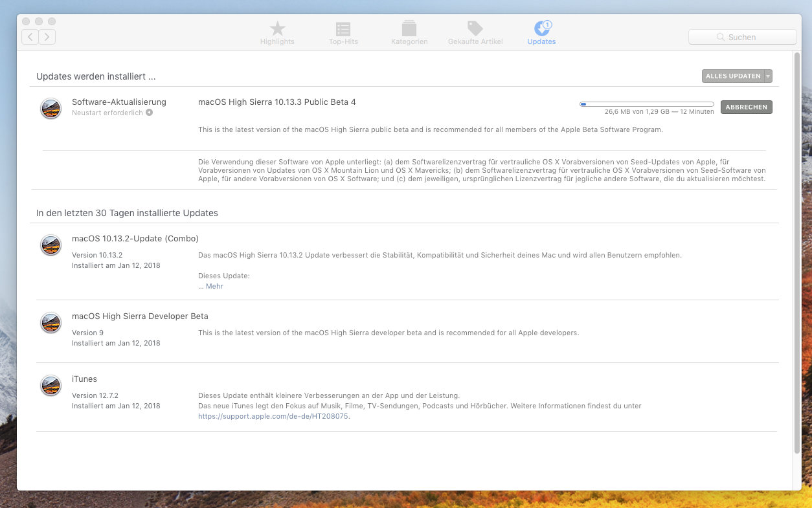Click the Version 12.7.2 text
This screenshot has width=812, height=508.
95,395
